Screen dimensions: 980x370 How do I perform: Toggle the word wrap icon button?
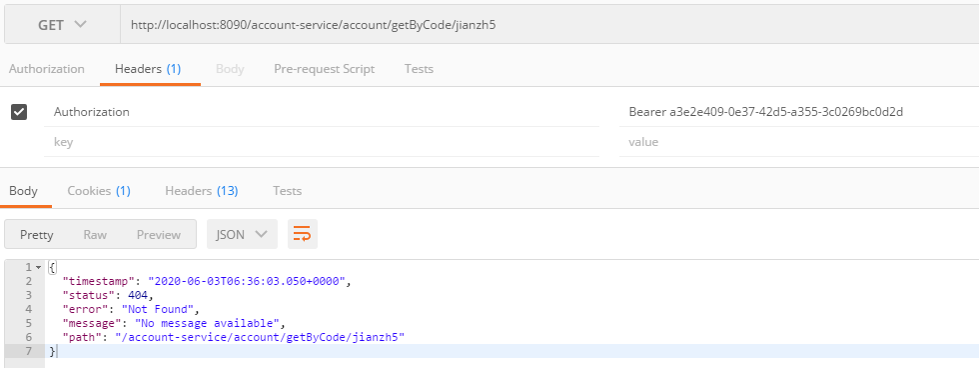pyautogui.click(x=303, y=235)
